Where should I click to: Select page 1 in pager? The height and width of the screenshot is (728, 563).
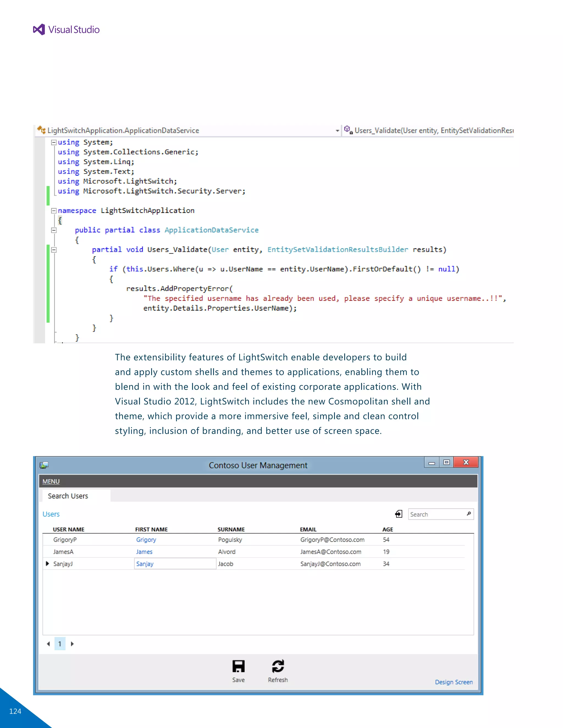[60, 644]
